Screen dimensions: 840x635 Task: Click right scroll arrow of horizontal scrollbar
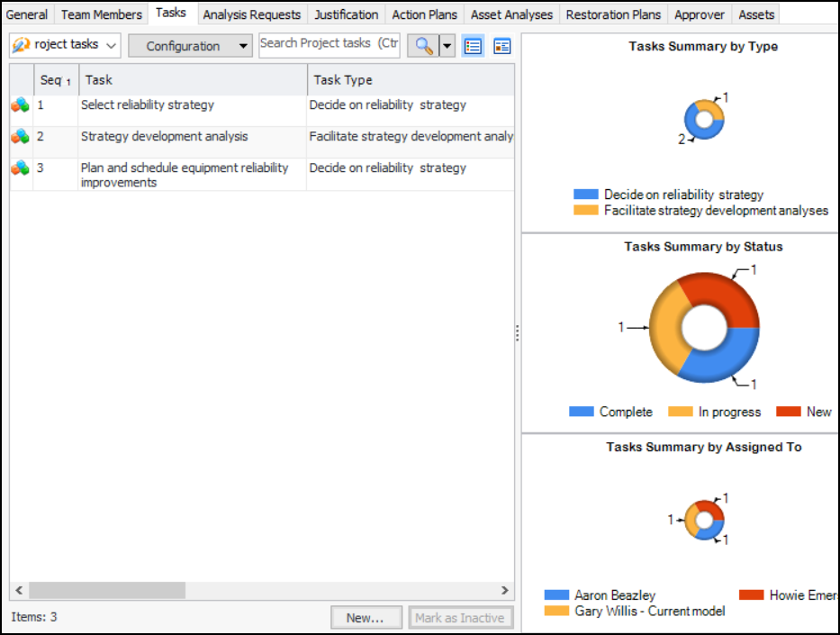[505, 590]
